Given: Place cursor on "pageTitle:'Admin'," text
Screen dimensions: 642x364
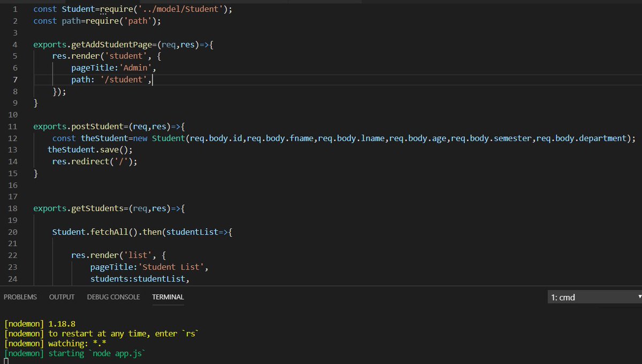Looking at the screenshot, I should [x=113, y=68].
